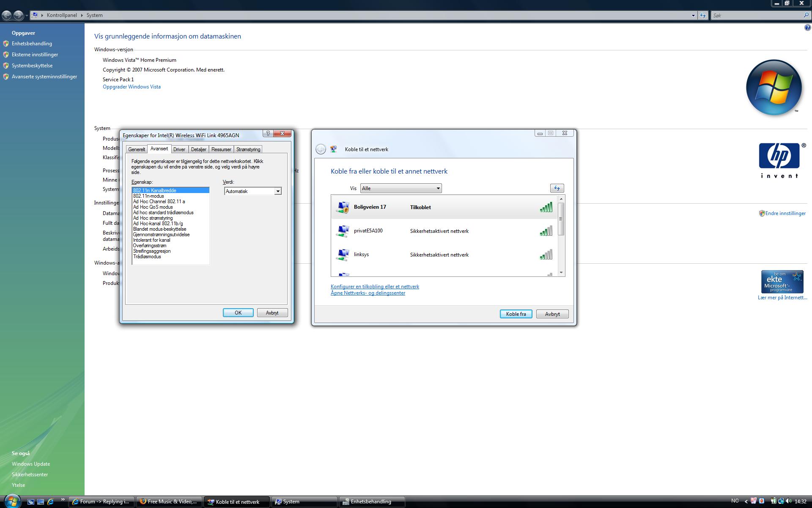812x508 pixels.
Task: Switch to Strømstyring tab
Action: point(248,149)
